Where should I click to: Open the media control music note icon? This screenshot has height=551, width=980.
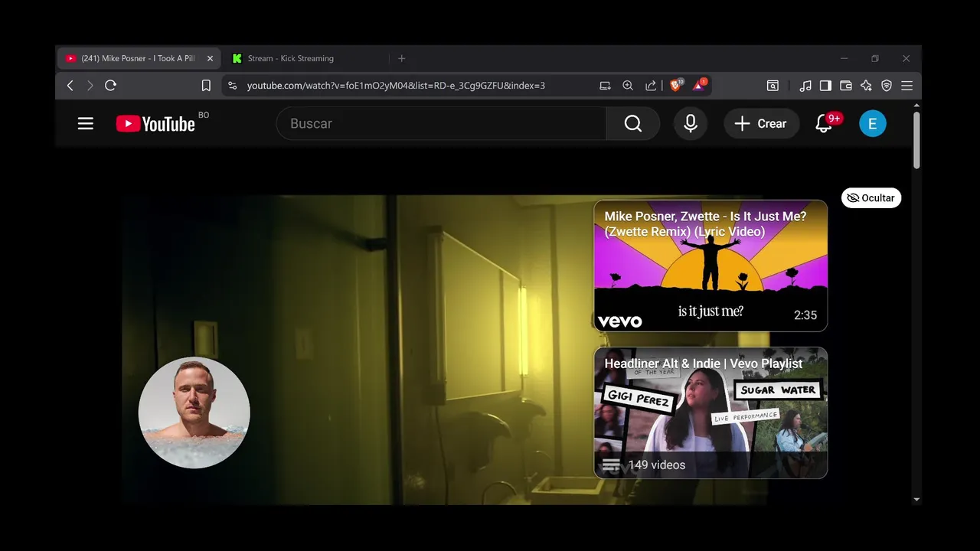point(805,86)
